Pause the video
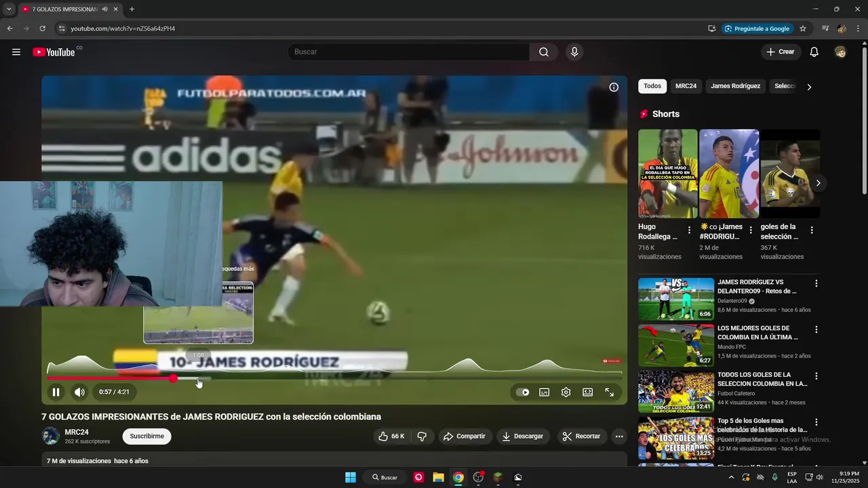This screenshot has width=868, height=488. click(x=56, y=392)
